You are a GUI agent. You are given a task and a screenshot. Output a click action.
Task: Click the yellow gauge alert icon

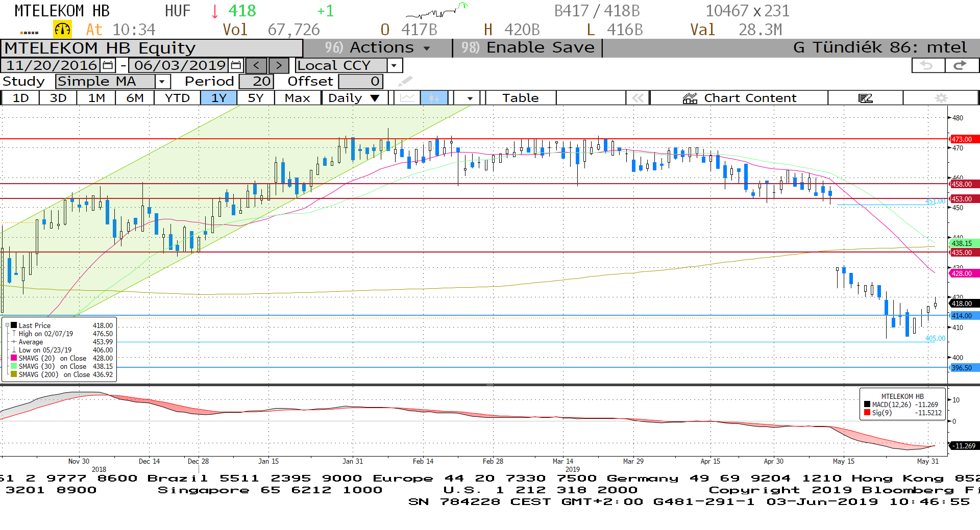tap(62, 30)
